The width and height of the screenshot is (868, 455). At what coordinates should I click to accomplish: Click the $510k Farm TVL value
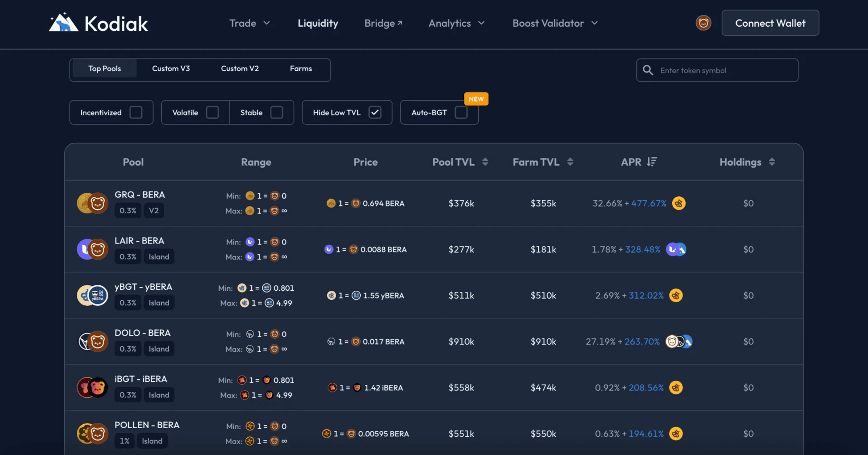tap(543, 295)
